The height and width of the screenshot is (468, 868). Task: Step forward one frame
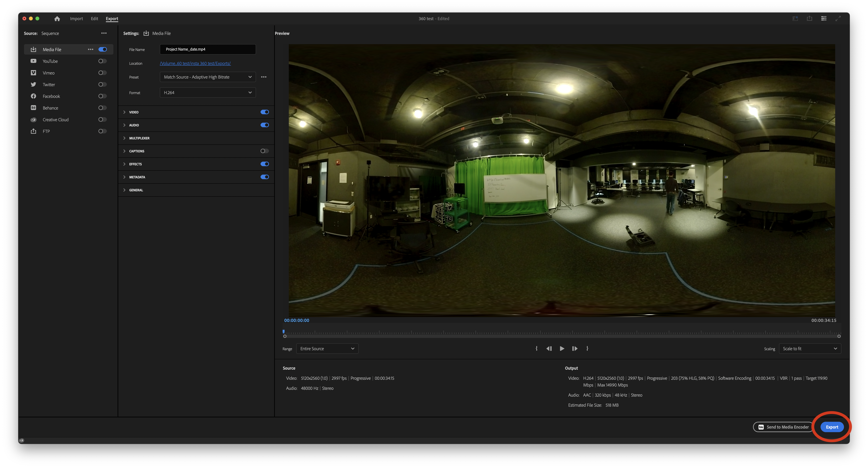click(575, 348)
